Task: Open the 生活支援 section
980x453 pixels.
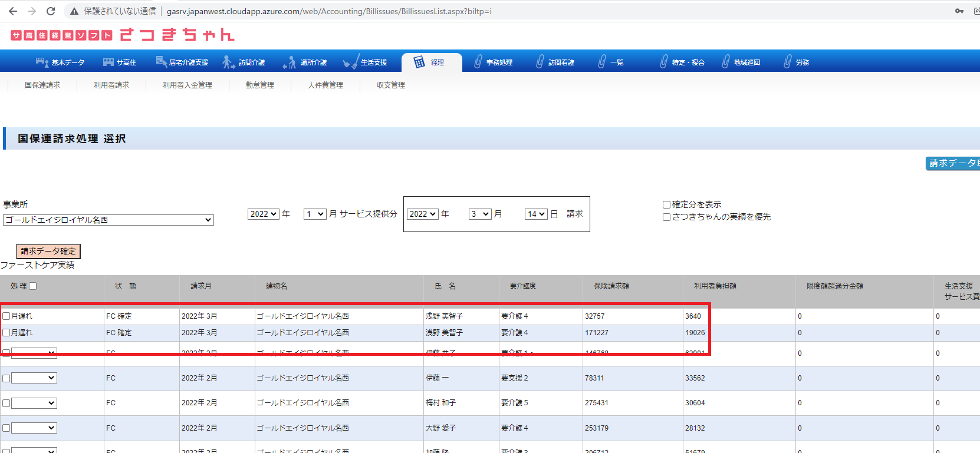Action: [366, 62]
